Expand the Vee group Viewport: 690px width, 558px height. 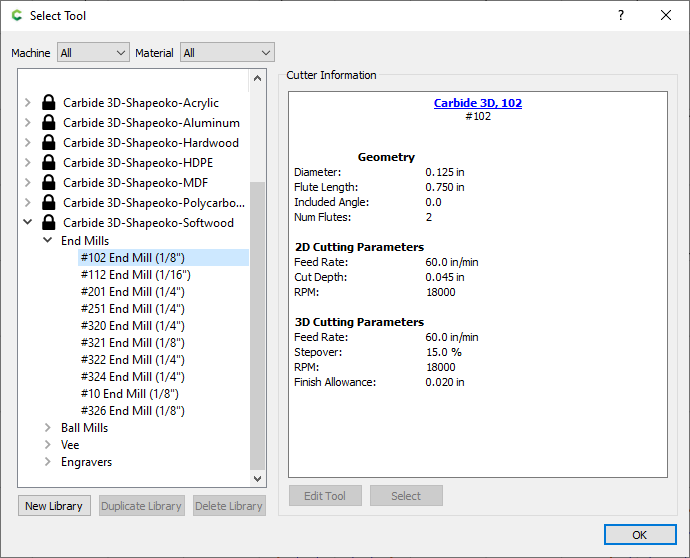pos(48,445)
